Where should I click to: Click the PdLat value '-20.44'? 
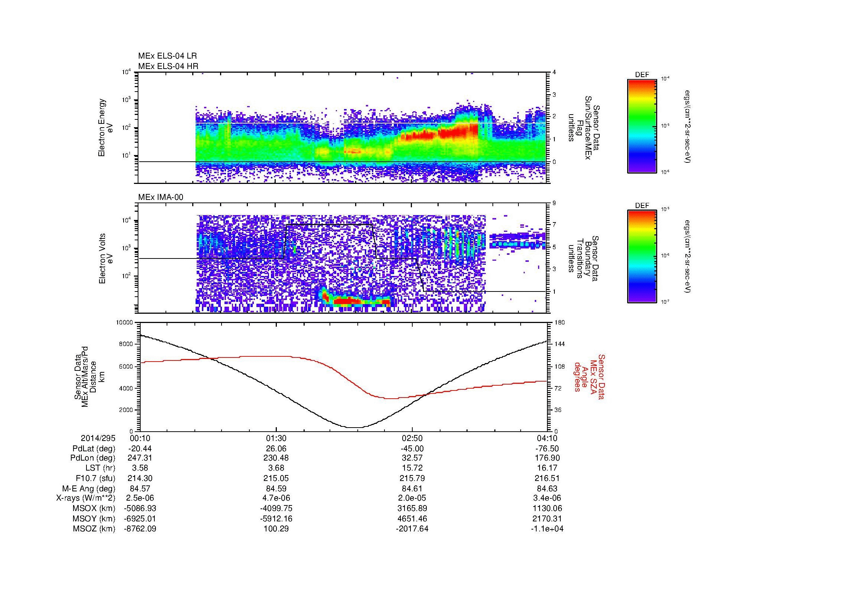click(140, 449)
